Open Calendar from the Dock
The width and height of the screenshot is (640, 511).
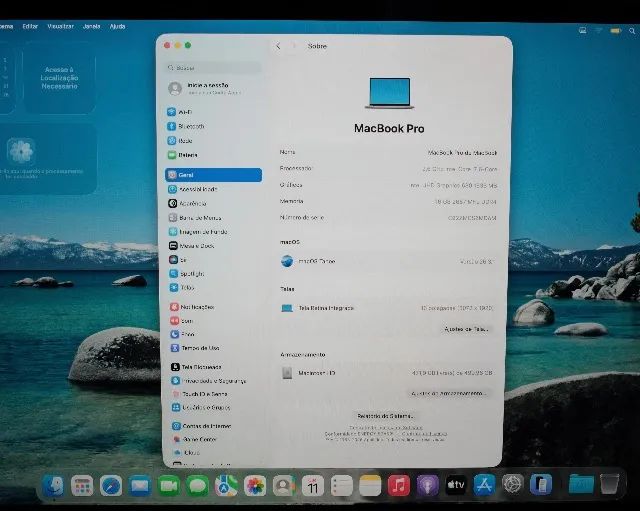313,486
